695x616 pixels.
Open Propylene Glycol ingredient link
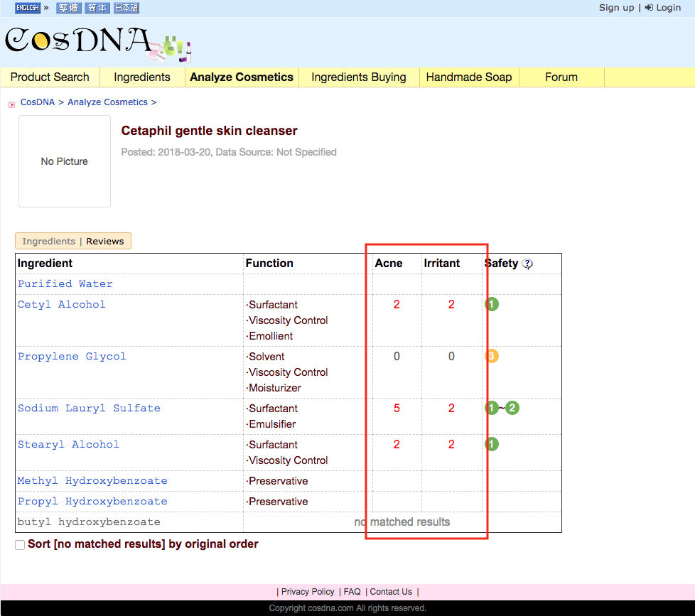pos(72,356)
